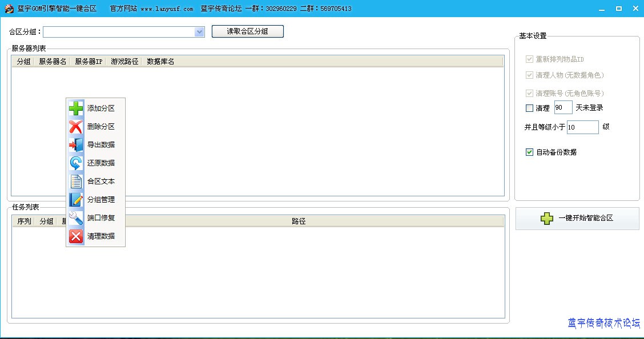Image resolution: width=644 pixels, height=339 pixels.
Task: Click the Merge Text document icon
Action: point(76,181)
